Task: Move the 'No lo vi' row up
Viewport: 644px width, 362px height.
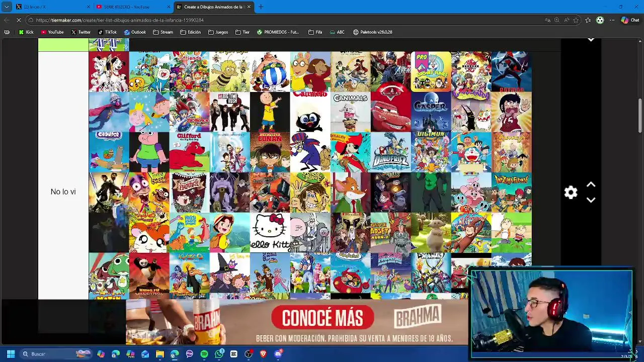Action: [591, 185]
